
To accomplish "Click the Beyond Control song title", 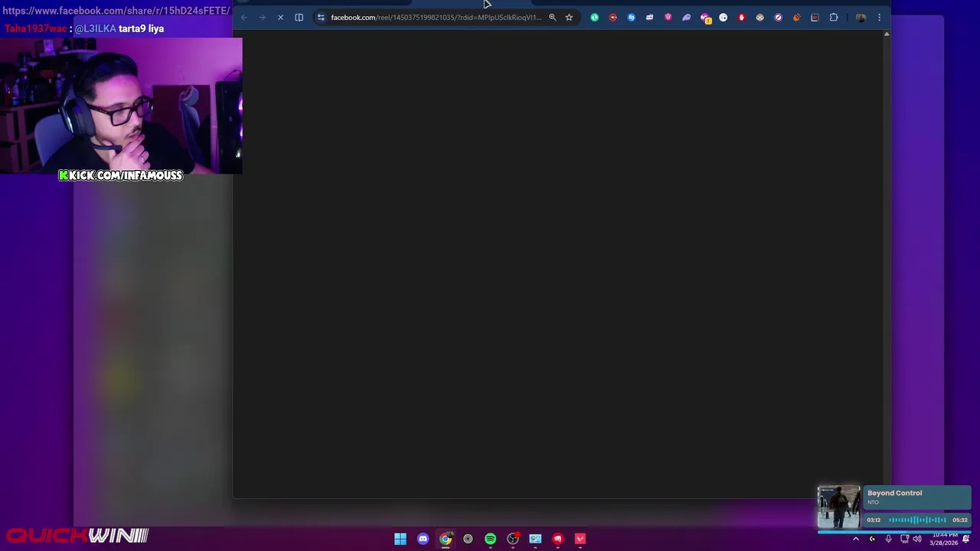I will (894, 493).
